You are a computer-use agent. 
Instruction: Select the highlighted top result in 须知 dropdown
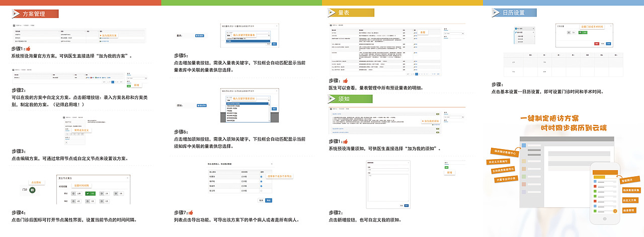(x=247, y=103)
